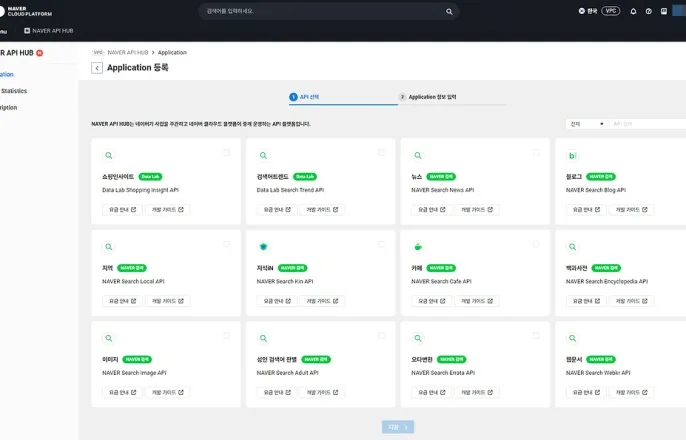The height and width of the screenshot is (440, 686).
Task: Click the API search filter field
Action: point(648,124)
